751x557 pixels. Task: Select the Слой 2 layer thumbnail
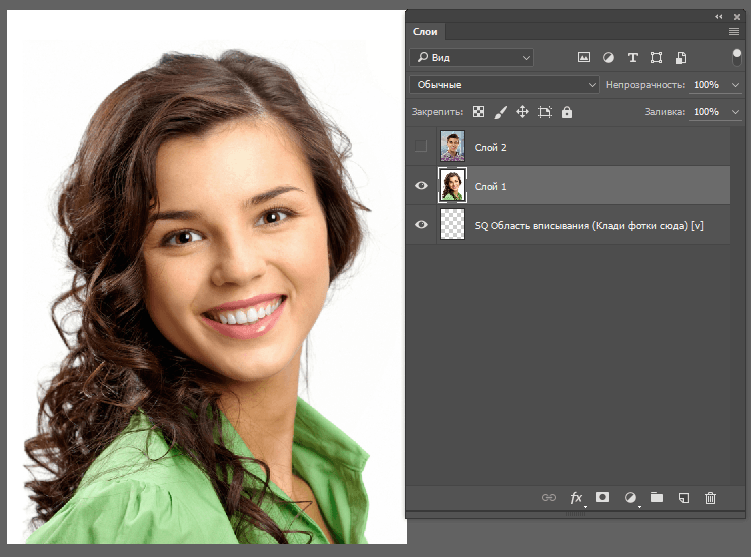pyautogui.click(x=452, y=146)
